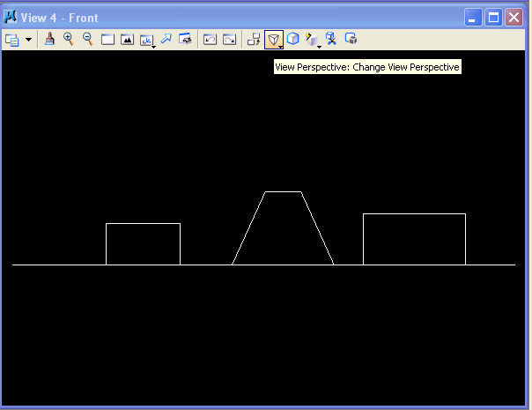
Task: Select the Rotate View tool
Action: 147,40
